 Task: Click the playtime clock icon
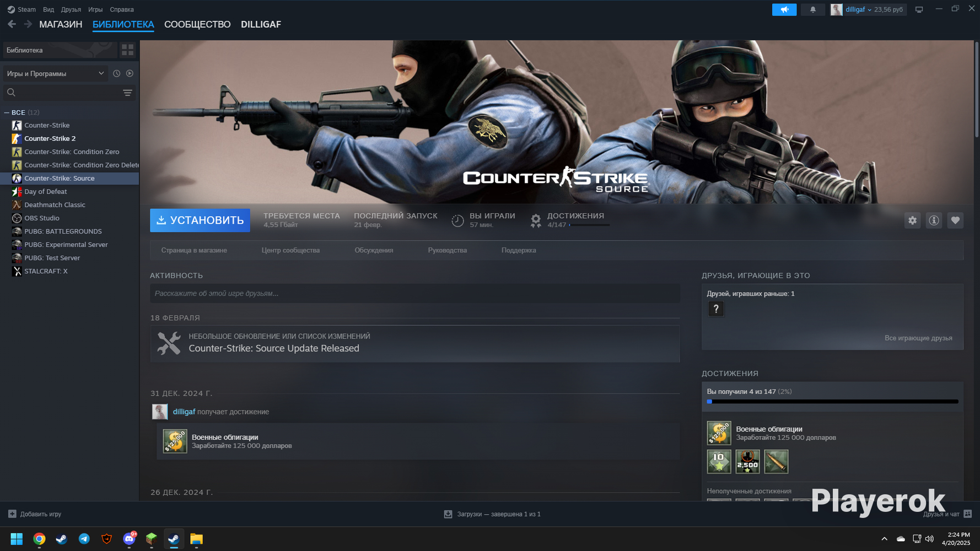point(457,221)
